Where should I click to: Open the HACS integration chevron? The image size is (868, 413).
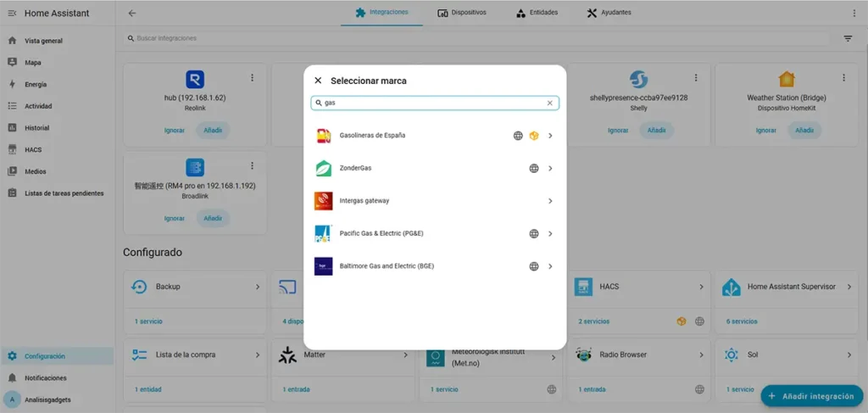701,287
